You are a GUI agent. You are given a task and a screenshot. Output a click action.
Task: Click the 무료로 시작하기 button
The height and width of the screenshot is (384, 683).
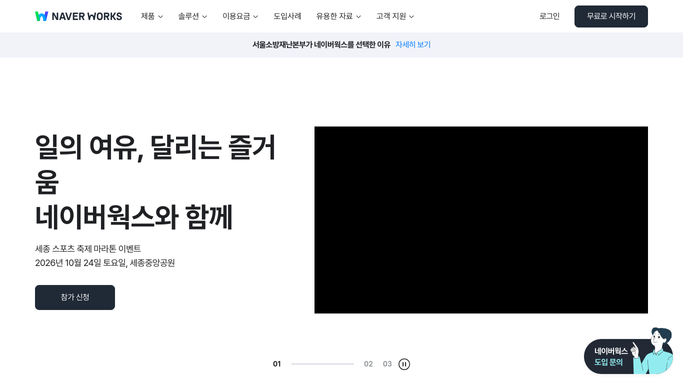pos(611,17)
